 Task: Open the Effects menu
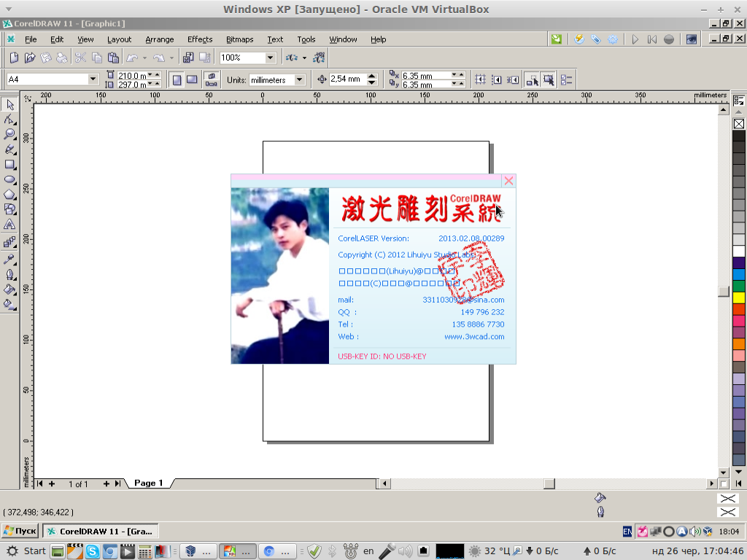(x=200, y=39)
